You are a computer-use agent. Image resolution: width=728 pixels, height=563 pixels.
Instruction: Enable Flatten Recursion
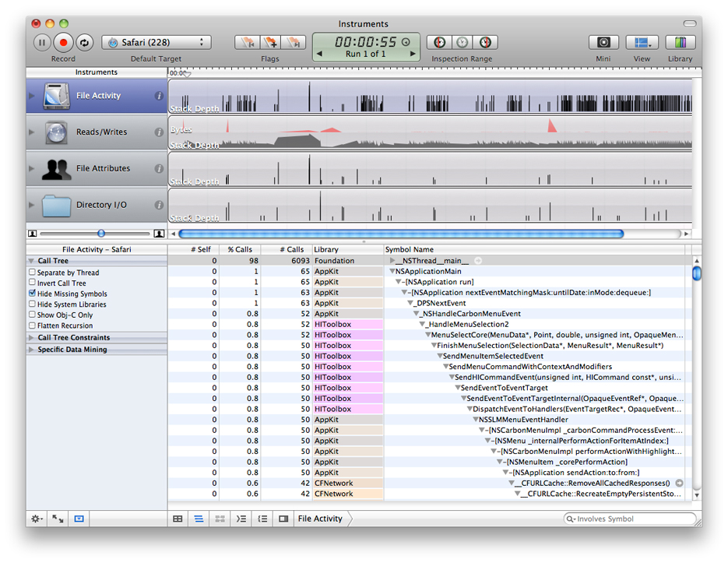pos(32,325)
